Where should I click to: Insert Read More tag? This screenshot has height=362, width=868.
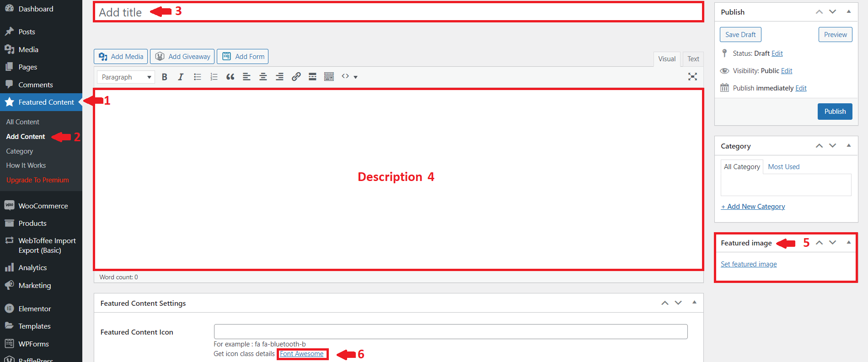pos(312,77)
